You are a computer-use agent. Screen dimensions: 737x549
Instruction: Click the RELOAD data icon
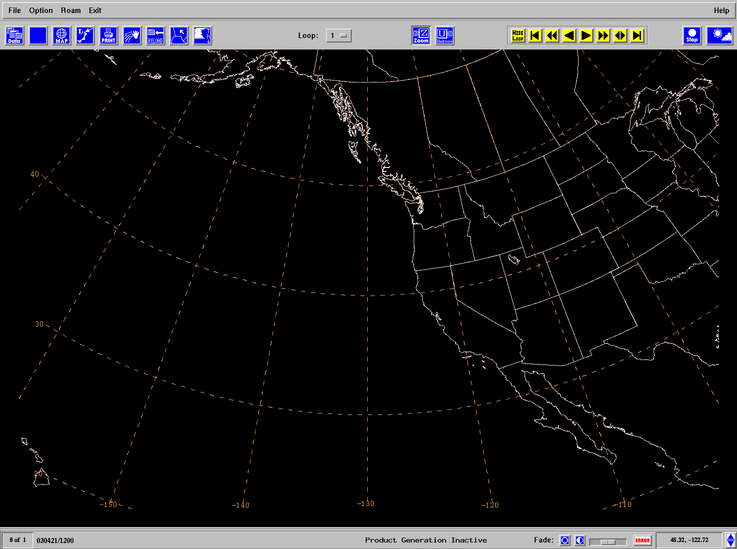pos(156,36)
